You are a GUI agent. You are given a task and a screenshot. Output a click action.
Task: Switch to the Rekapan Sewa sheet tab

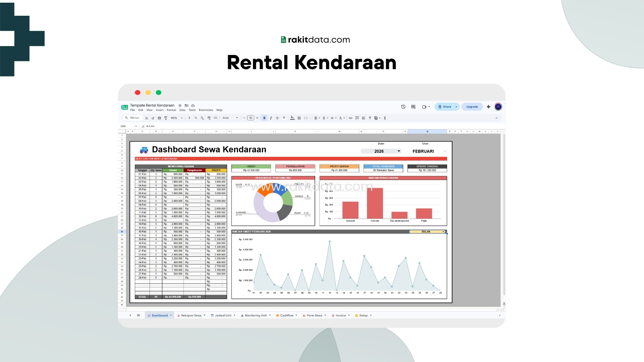(191, 315)
